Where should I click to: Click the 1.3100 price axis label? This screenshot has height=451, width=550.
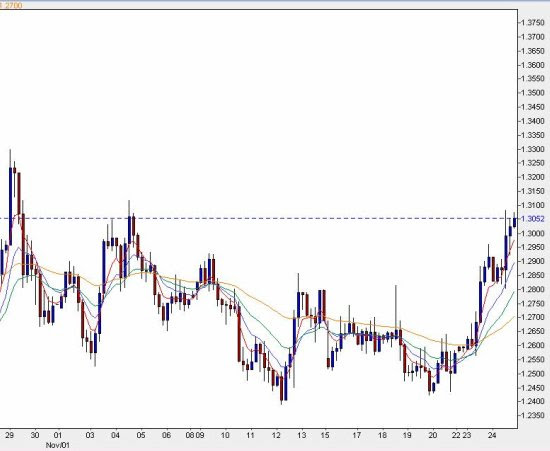click(x=533, y=205)
